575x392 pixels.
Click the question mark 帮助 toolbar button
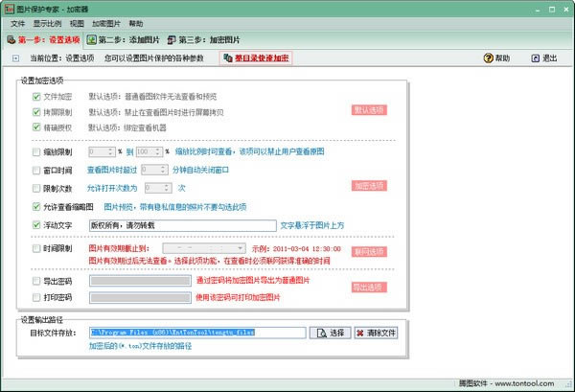[496, 58]
